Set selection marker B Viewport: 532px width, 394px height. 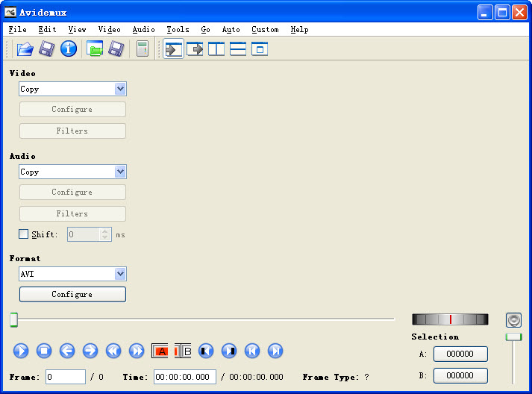click(184, 351)
